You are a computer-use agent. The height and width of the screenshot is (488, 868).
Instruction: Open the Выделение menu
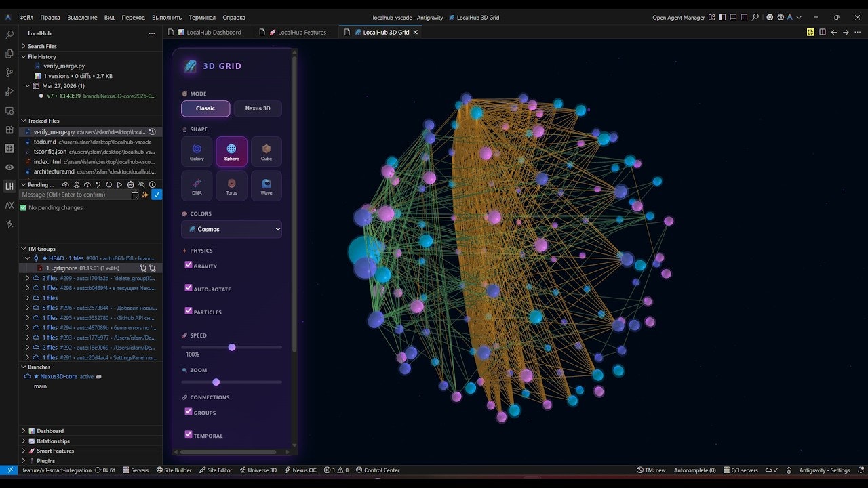81,17
